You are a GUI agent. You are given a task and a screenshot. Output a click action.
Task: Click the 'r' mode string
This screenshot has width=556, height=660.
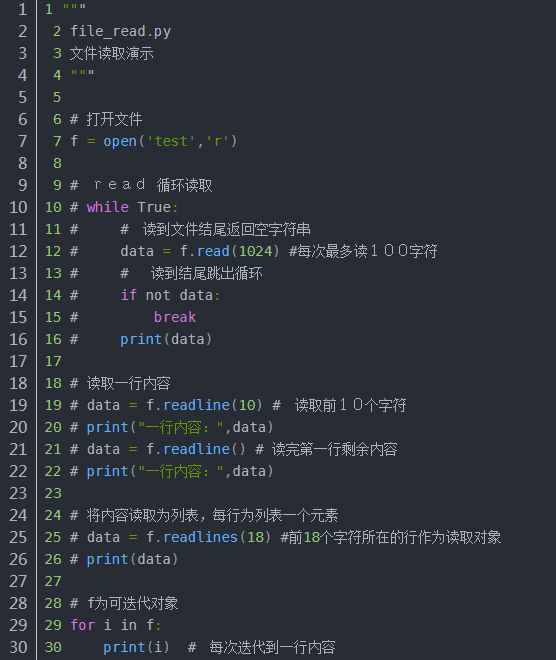pyautogui.click(x=218, y=141)
